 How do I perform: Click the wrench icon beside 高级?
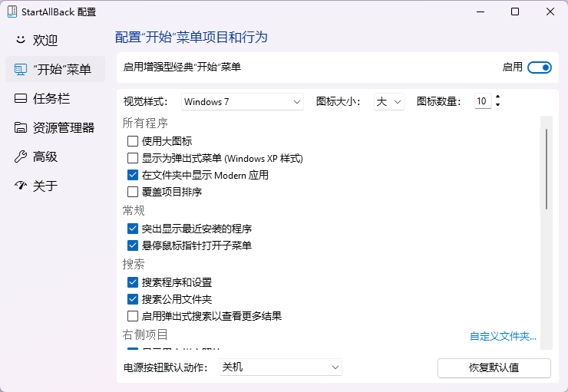point(21,156)
